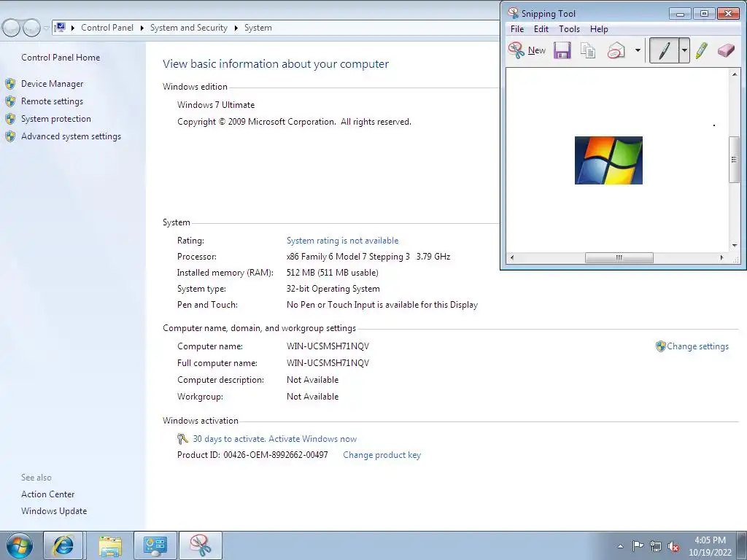Click shield icon beside Advanced system settings
The width and height of the screenshot is (747, 560).
pyautogui.click(x=10, y=136)
